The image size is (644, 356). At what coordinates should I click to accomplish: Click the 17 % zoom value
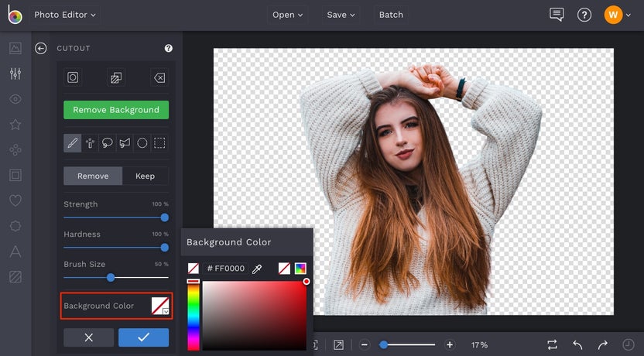(479, 345)
